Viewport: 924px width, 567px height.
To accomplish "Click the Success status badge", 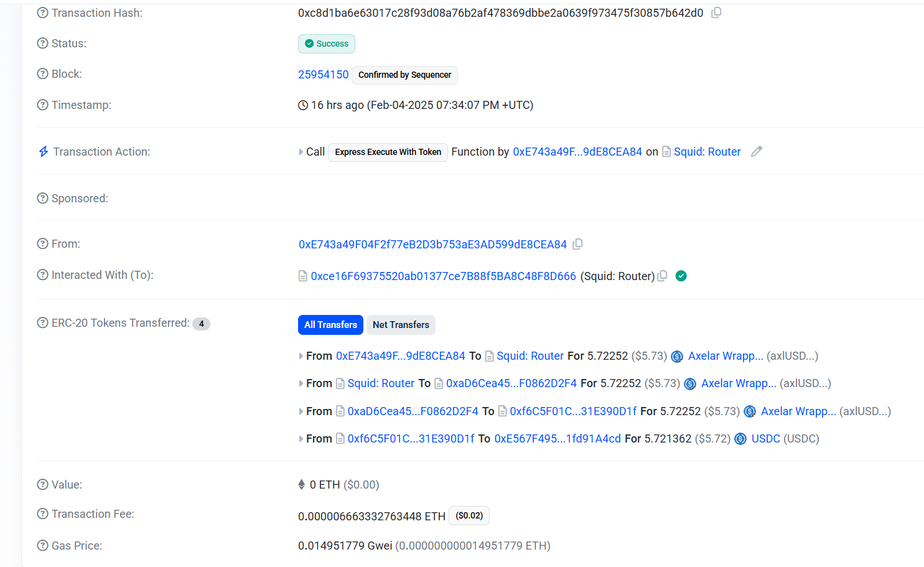I will [x=327, y=44].
